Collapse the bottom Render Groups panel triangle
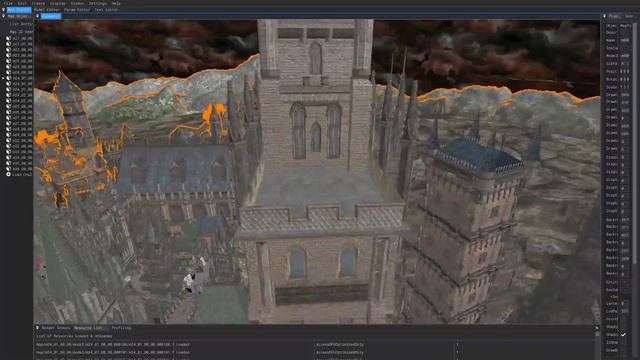 click(x=38, y=328)
